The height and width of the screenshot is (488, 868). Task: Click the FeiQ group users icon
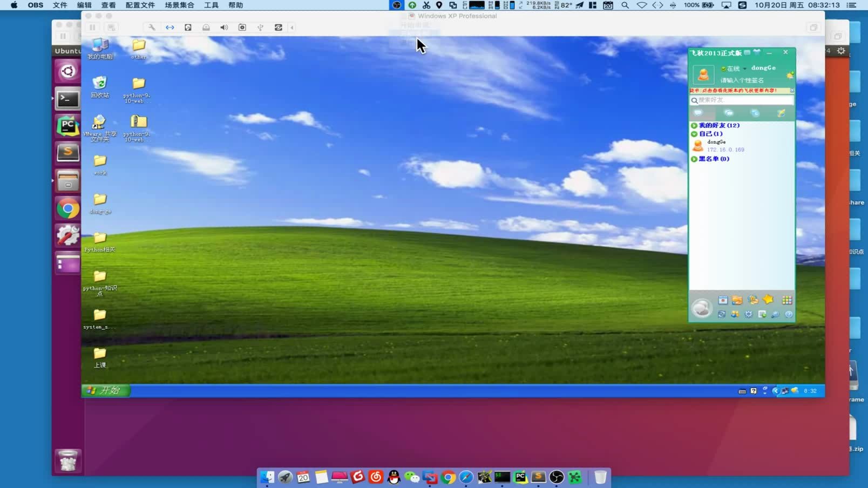click(735, 314)
